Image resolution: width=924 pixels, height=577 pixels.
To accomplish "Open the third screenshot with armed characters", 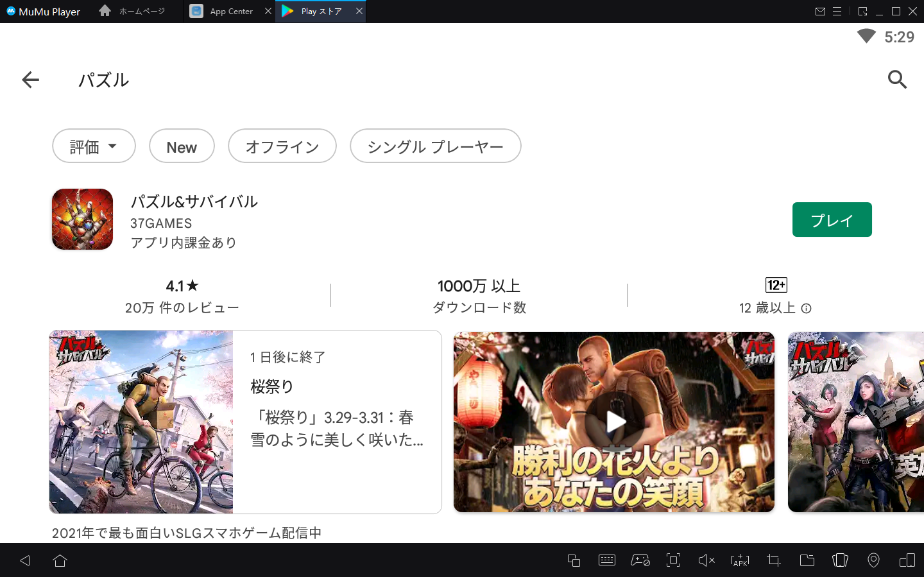I will click(856, 422).
